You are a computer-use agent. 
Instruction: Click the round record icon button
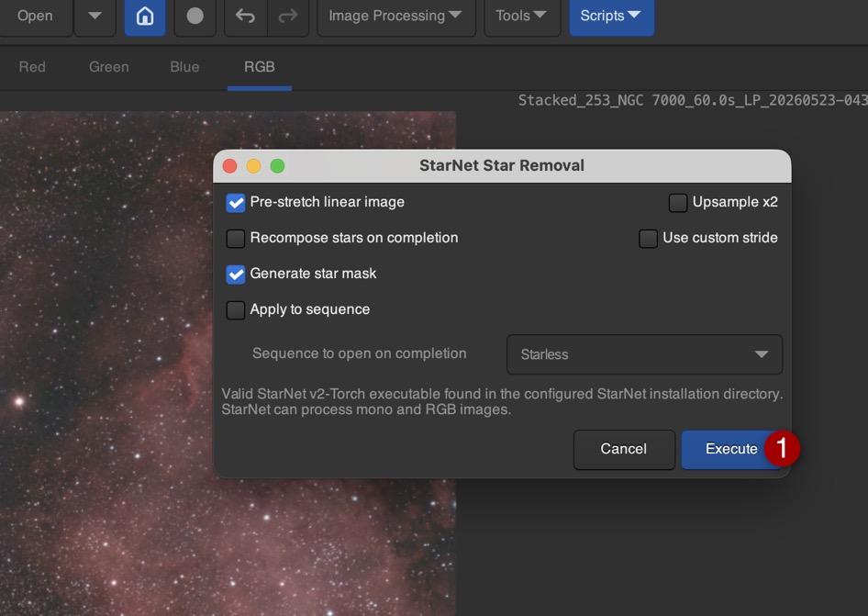[195, 16]
